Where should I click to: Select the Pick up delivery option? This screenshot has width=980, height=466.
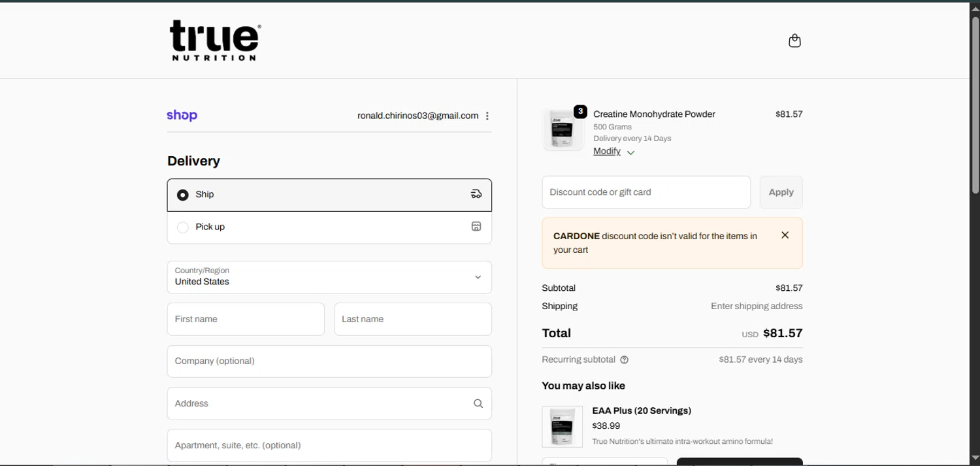pyautogui.click(x=183, y=227)
